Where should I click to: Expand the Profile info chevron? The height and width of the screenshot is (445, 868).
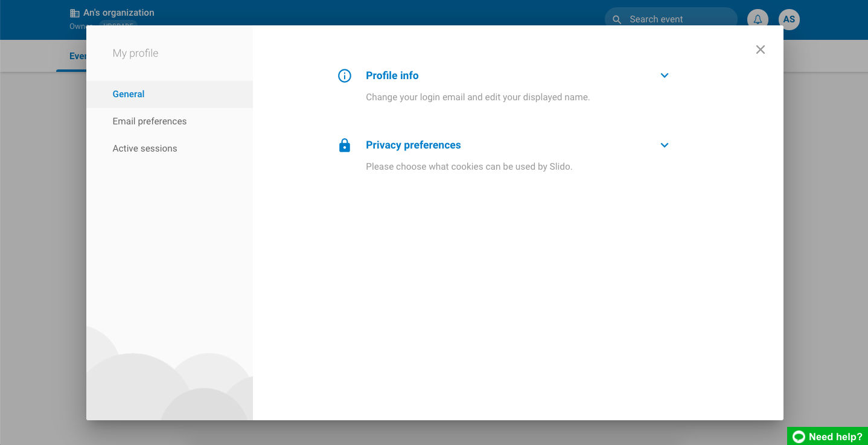click(665, 75)
